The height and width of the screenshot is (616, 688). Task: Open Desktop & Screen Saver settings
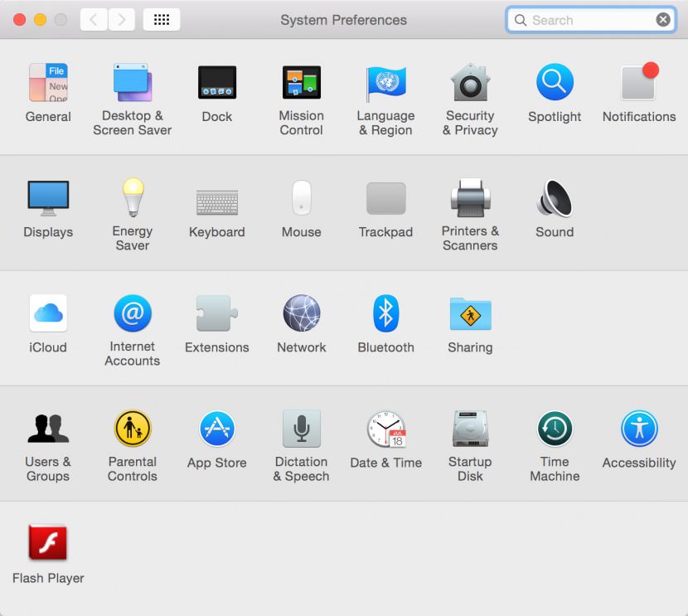[x=133, y=82]
